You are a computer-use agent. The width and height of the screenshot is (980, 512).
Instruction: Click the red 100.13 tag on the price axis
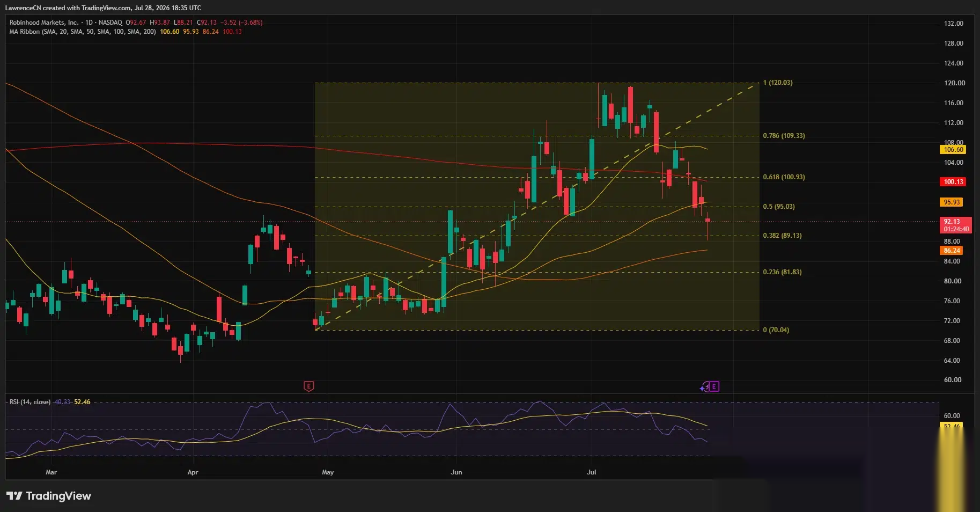953,182
